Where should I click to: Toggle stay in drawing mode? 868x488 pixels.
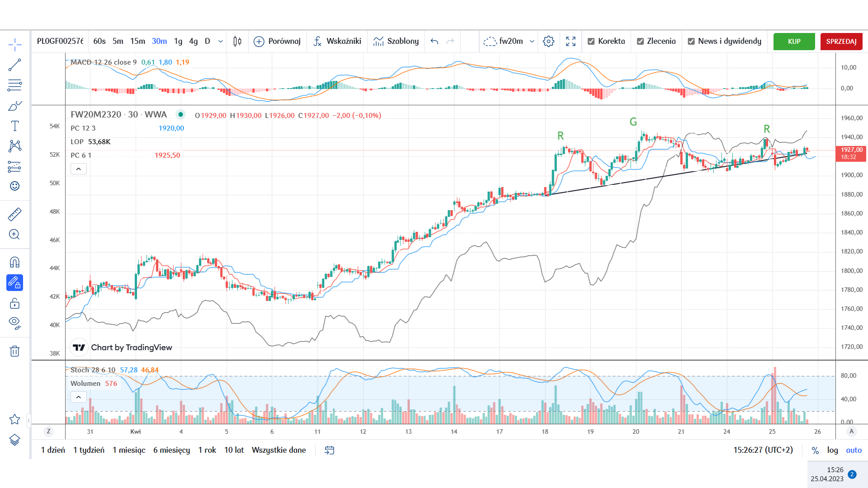[x=15, y=283]
